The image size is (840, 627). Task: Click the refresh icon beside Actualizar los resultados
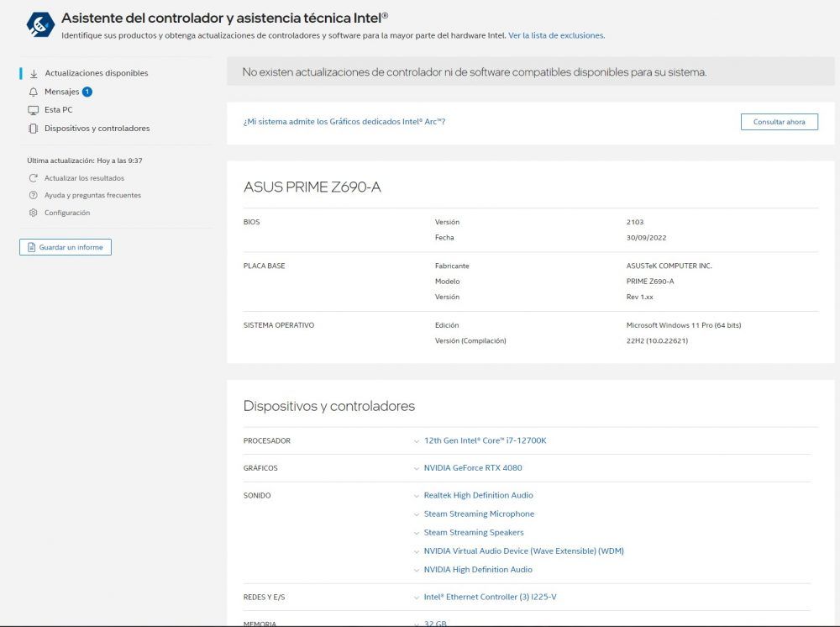[34, 178]
